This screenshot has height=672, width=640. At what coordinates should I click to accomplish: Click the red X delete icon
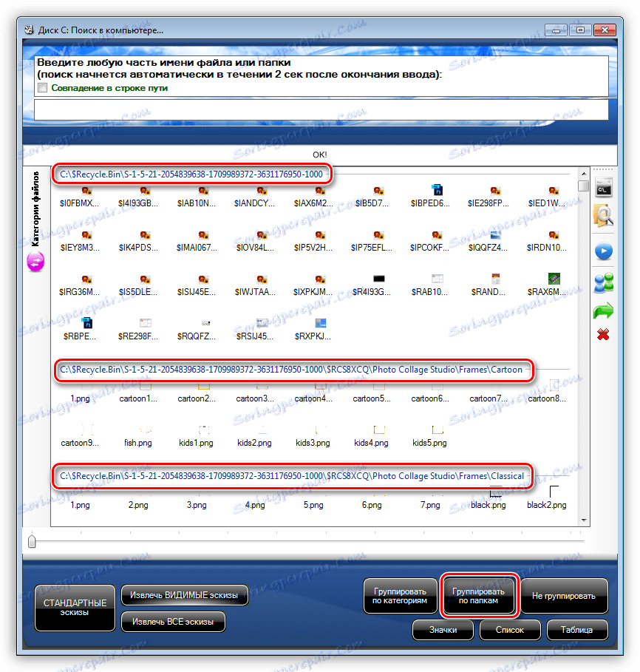tap(603, 334)
